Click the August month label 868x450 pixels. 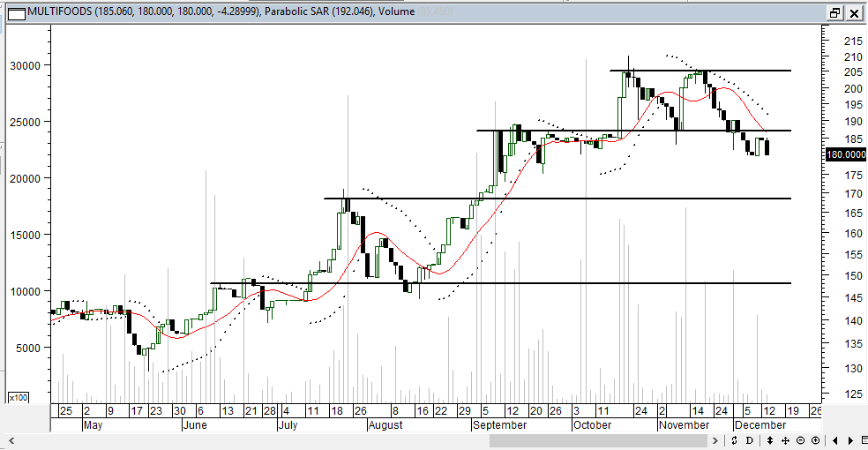coord(385,425)
